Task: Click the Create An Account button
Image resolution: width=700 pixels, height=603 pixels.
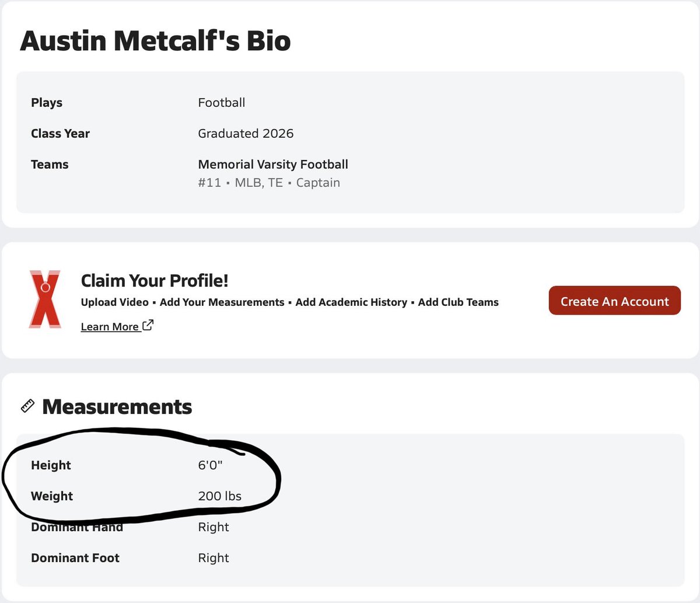Action: coord(615,301)
